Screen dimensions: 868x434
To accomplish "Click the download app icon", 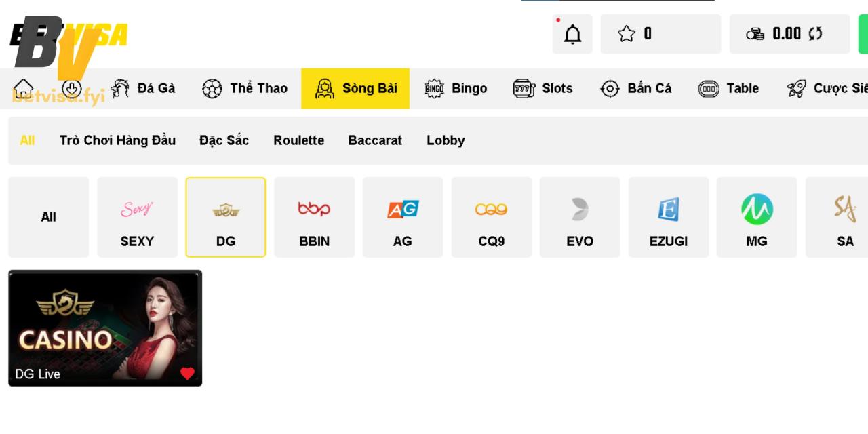I will (71, 88).
